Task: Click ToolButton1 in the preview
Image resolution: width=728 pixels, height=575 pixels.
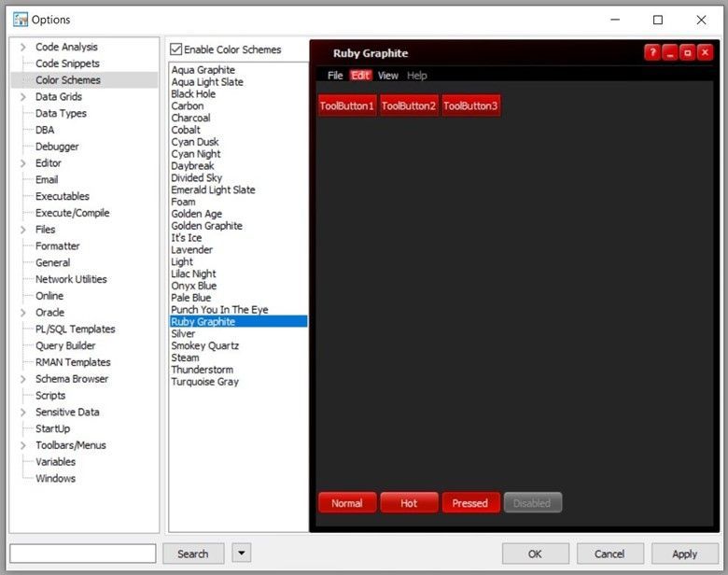Action: (347, 105)
